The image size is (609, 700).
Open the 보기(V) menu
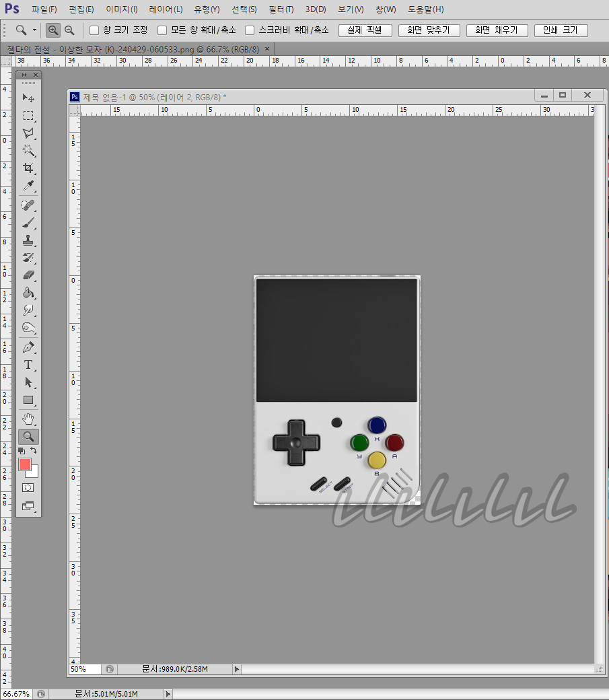pyautogui.click(x=351, y=9)
